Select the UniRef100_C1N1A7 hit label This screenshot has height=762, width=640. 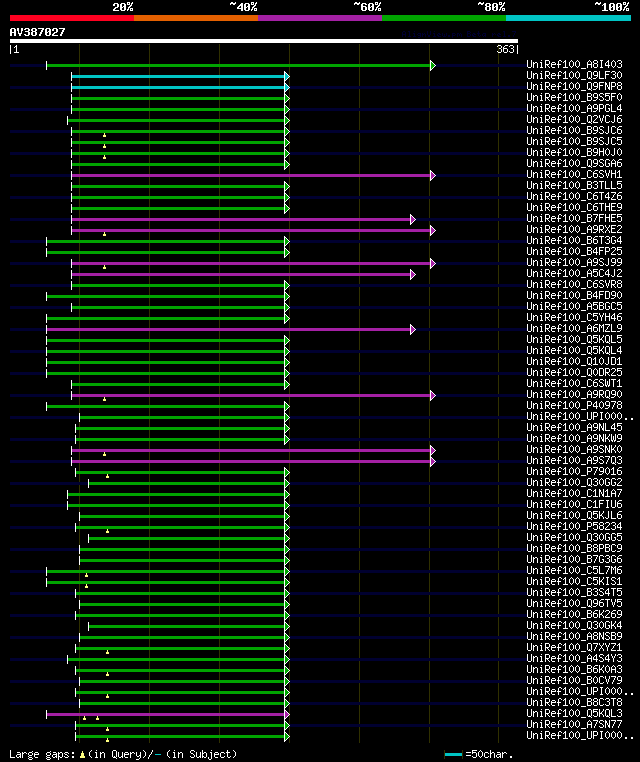pyautogui.click(x=574, y=493)
